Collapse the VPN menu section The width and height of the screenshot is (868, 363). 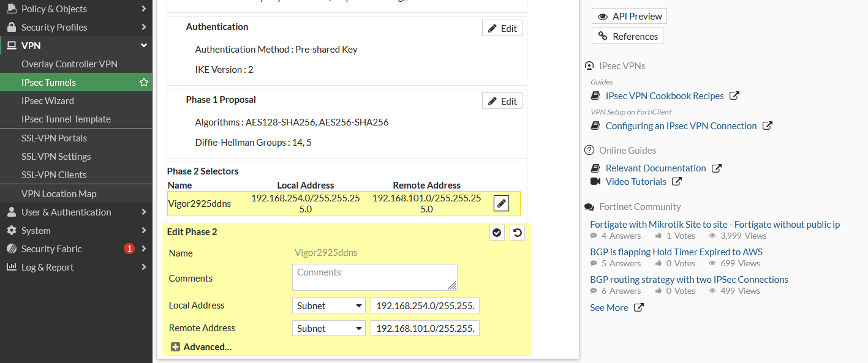point(144,46)
